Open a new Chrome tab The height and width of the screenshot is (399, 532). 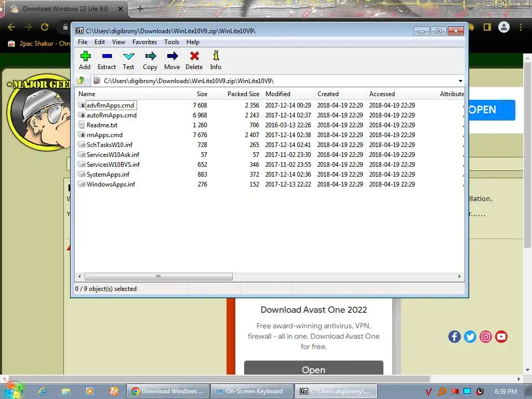(140, 9)
